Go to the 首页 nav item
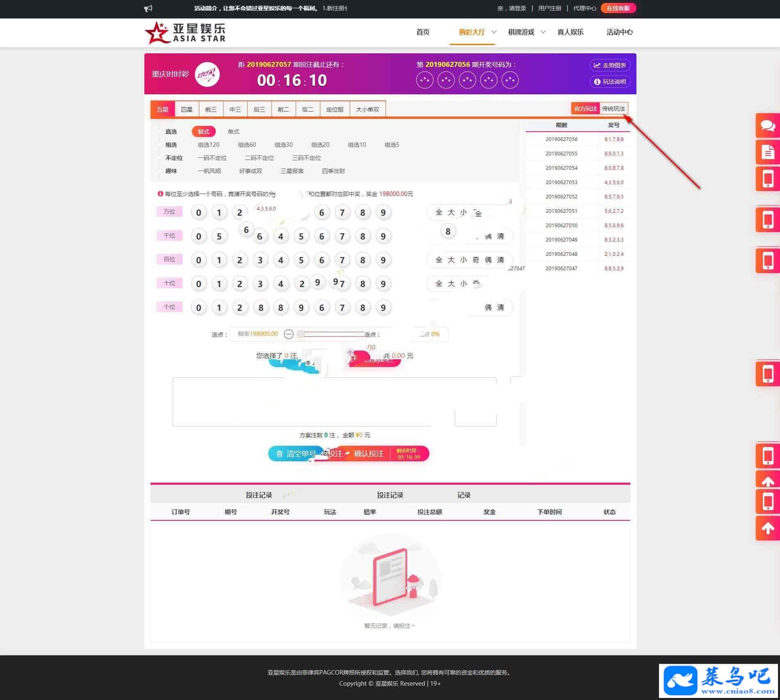Image resolution: width=780 pixels, height=700 pixels. tap(423, 32)
